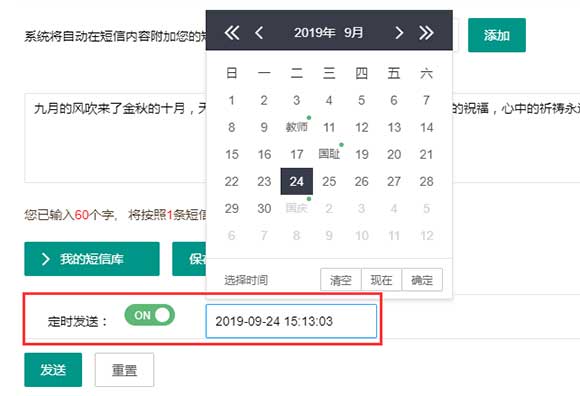Click the green 发送 send button
Image resolution: width=580 pixels, height=396 pixels.
(x=53, y=370)
